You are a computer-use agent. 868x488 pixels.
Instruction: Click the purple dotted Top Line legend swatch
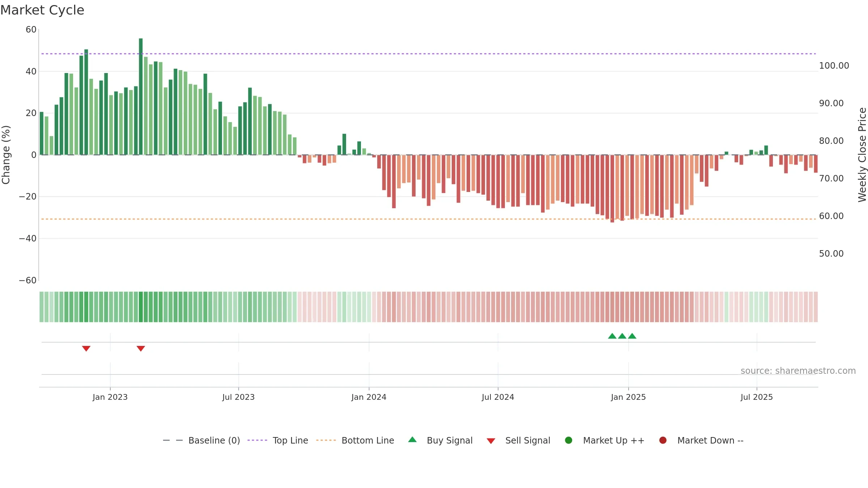[x=257, y=440]
